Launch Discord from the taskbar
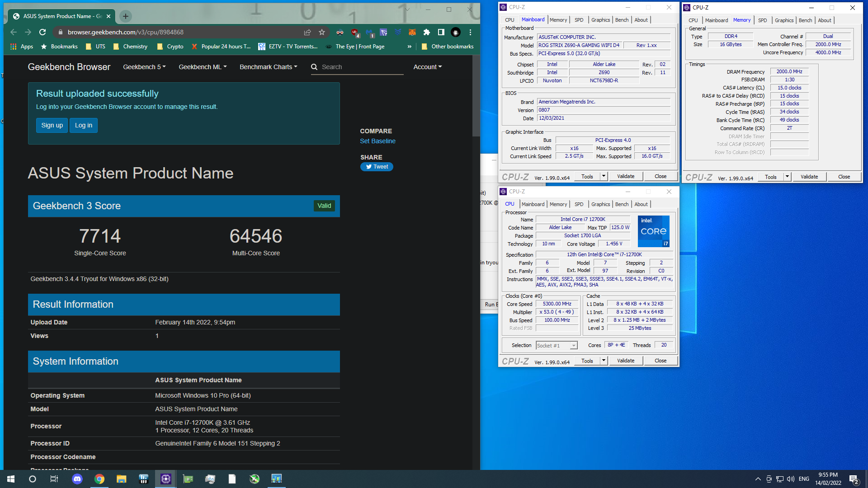 tap(77, 479)
